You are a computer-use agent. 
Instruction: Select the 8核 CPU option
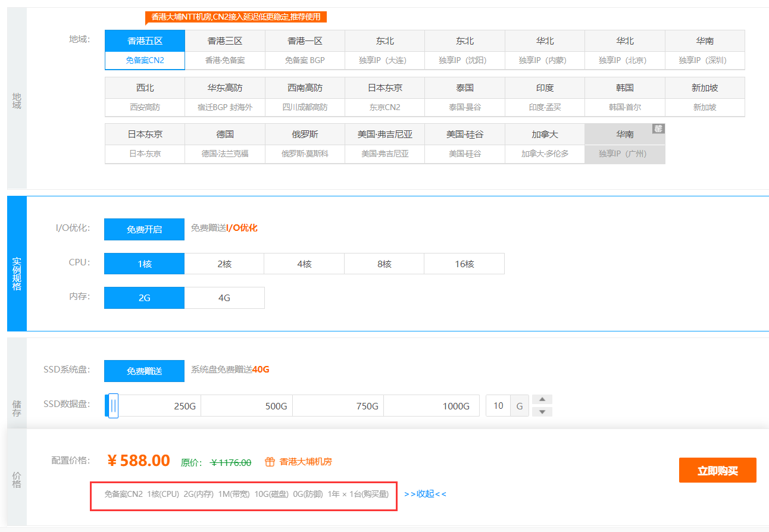pyautogui.click(x=384, y=264)
